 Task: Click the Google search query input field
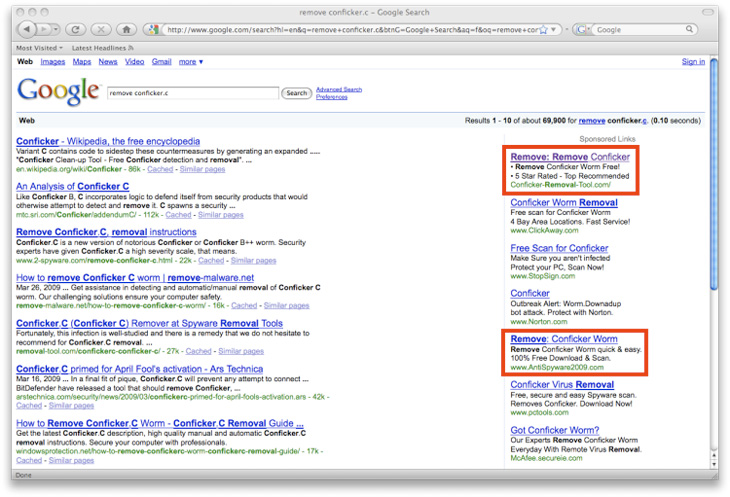(192, 93)
